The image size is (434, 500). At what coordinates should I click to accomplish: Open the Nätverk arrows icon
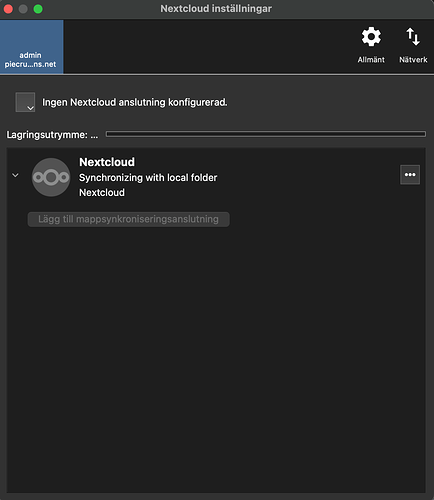point(413,37)
